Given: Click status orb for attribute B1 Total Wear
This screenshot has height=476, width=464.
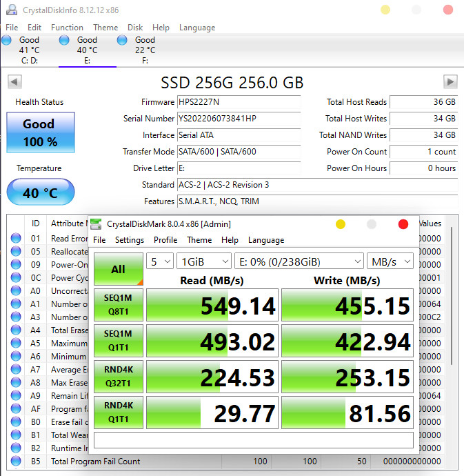Looking at the screenshot, I should pyautogui.click(x=16, y=435).
